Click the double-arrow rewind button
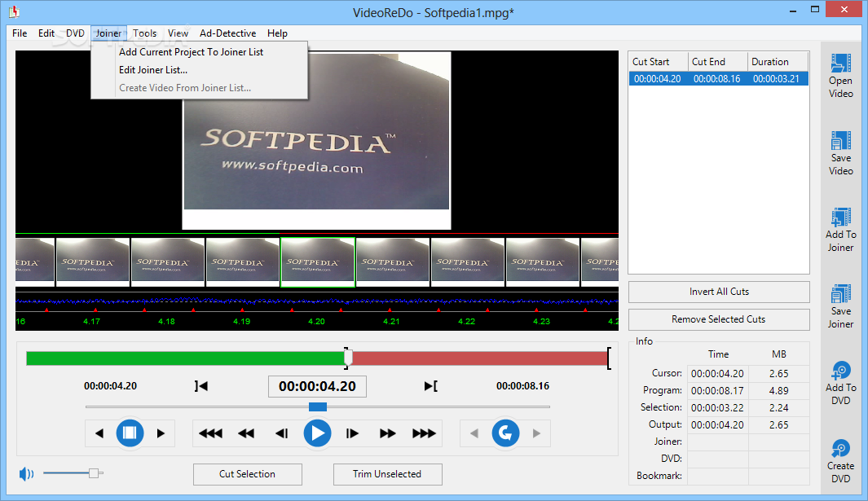This screenshot has height=501, width=868. 246,433
